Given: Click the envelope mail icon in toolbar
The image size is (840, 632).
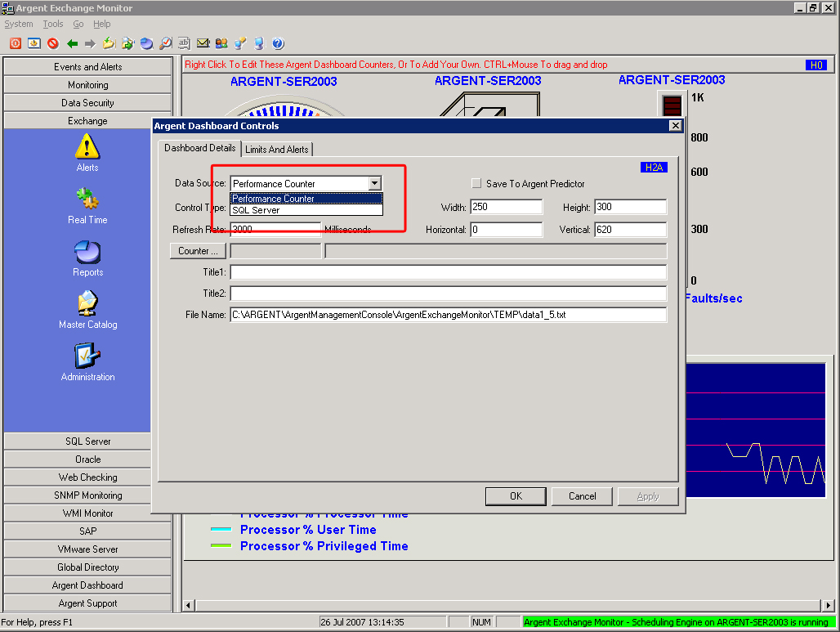Looking at the screenshot, I should (x=203, y=43).
